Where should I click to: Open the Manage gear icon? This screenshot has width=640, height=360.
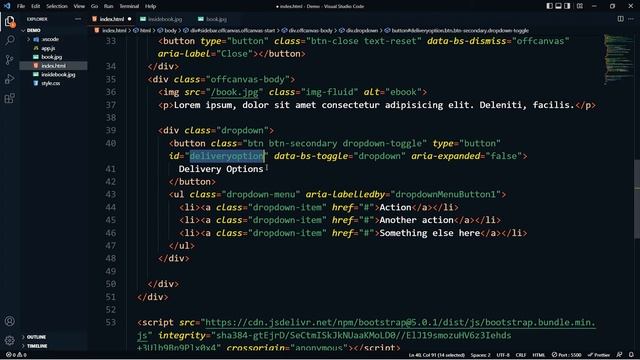coord(10,340)
